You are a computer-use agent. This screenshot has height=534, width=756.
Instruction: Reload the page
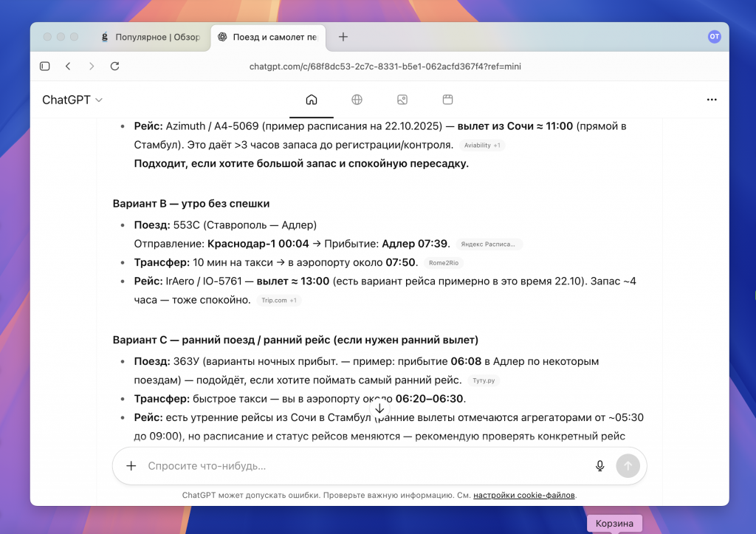(x=114, y=66)
